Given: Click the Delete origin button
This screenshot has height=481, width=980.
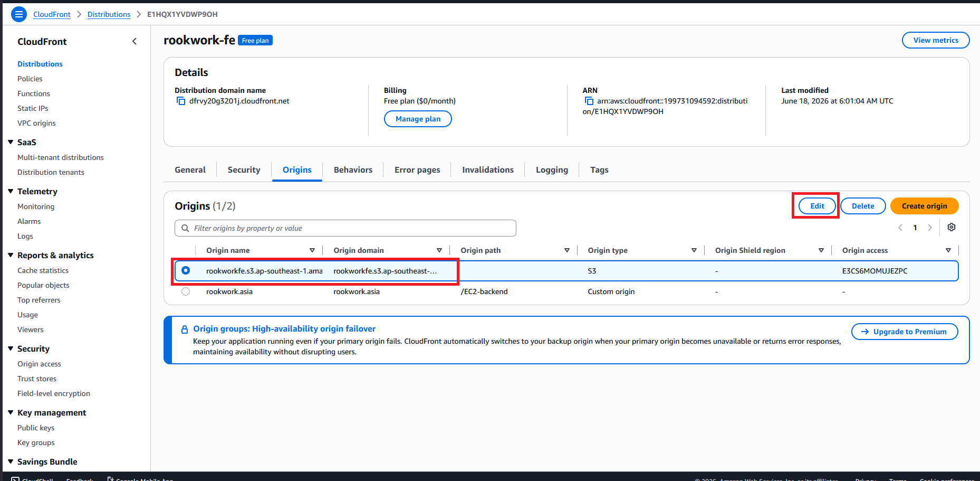Looking at the screenshot, I should pyautogui.click(x=863, y=206).
